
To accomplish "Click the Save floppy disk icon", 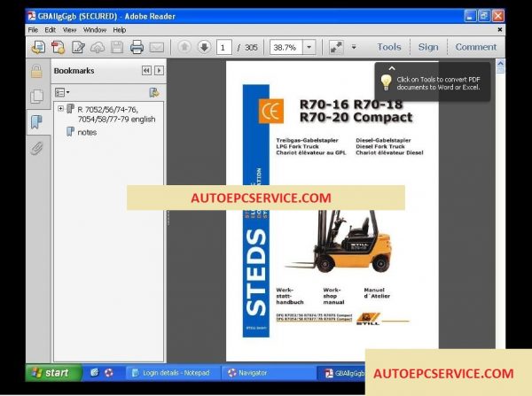I will coord(117,47).
